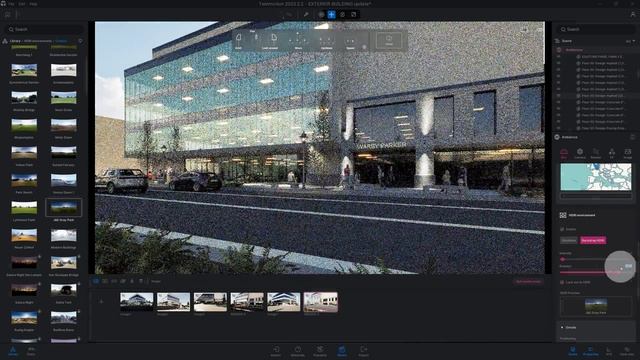
Task: Switch to the FX ambience tab
Action: [612, 153]
